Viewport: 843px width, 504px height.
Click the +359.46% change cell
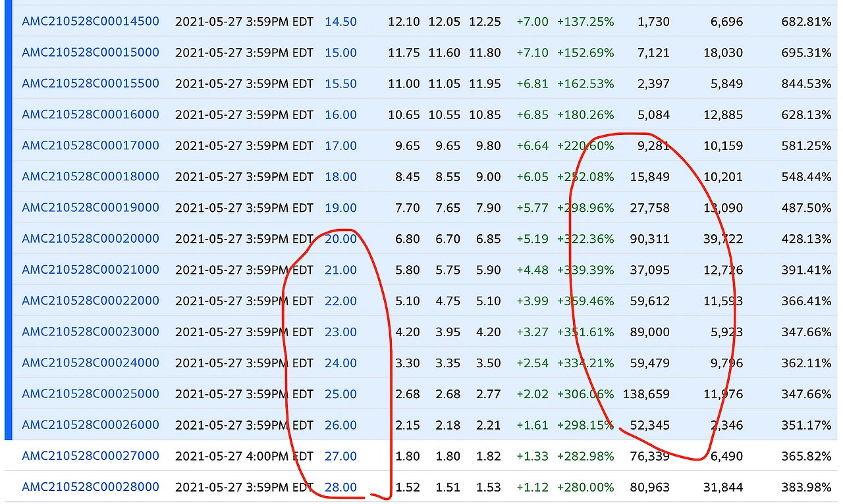585,301
